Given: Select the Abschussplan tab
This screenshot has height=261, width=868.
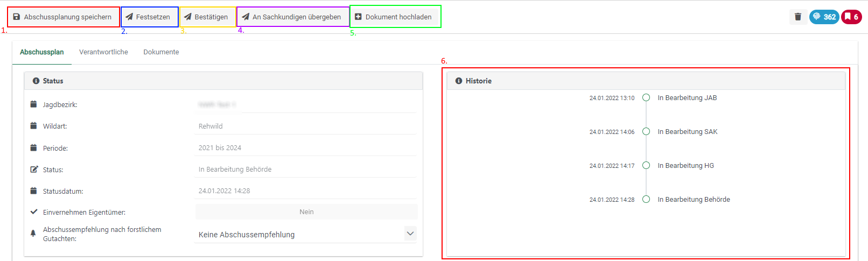Looking at the screenshot, I should [42, 52].
